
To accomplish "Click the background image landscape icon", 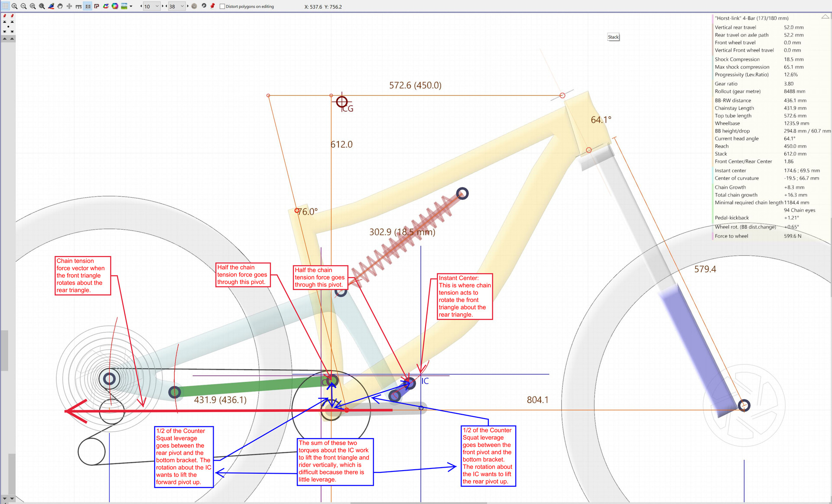I will pos(124,6).
